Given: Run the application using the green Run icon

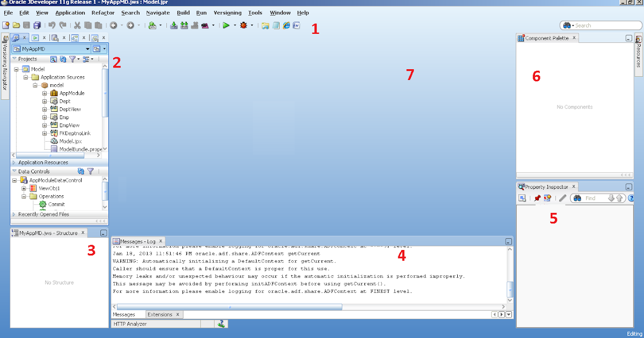Looking at the screenshot, I should tap(226, 25).
